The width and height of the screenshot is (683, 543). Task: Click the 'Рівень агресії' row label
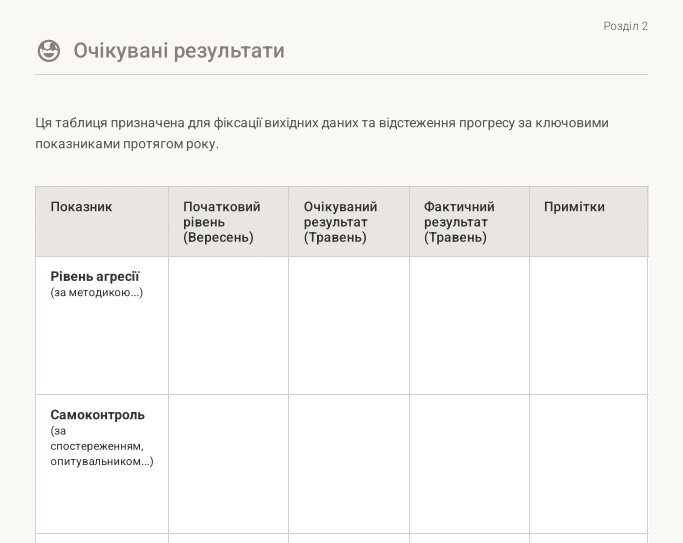click(x=95, y=277)
